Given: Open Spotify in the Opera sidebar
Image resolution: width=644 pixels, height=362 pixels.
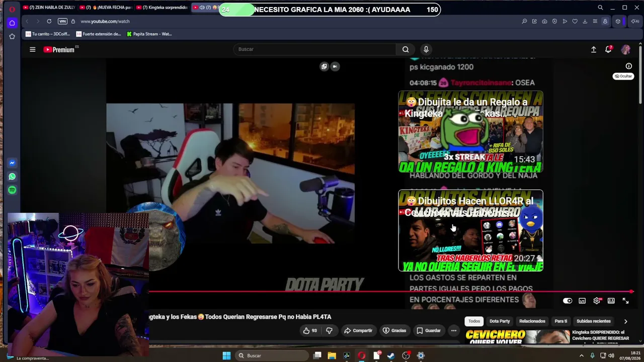Looking at the screenshot, I should click(x=12, y=190).
